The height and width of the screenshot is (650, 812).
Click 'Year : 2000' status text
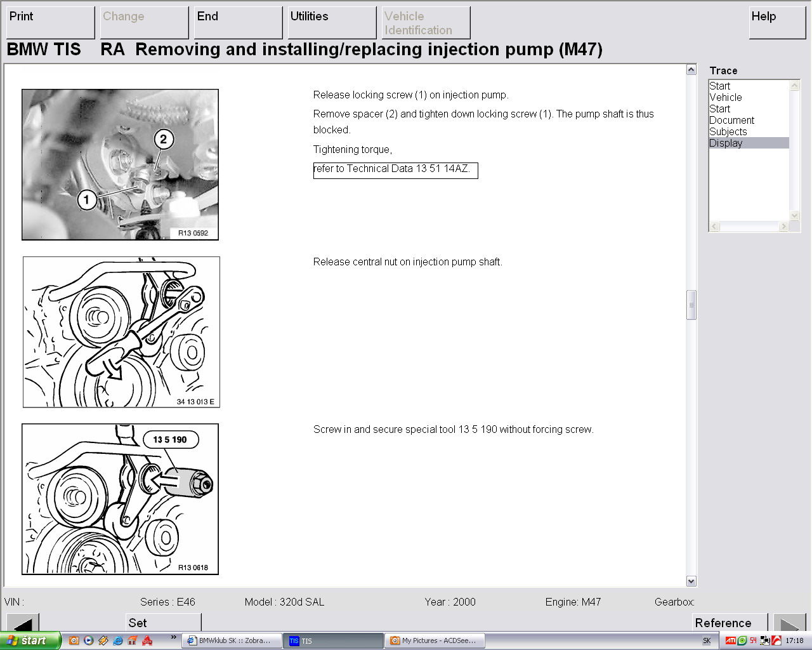pos(450,602)
